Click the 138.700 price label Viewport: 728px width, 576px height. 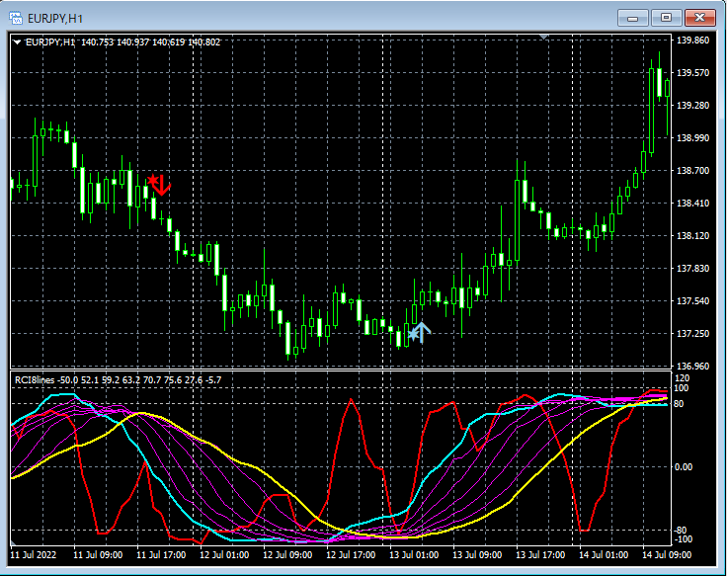pos(692,171)
